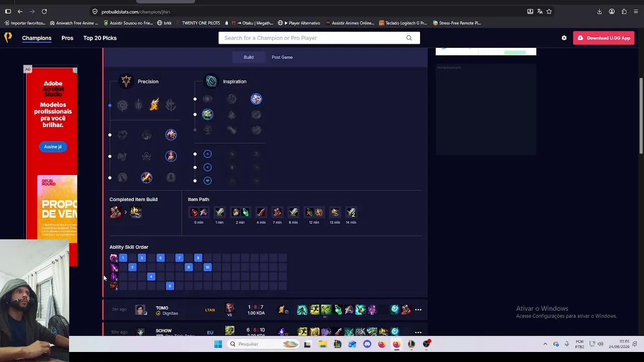This screenshot has height=362, width=644.
Task: Go back with the browser back arrow
Action: click(20, 12)
